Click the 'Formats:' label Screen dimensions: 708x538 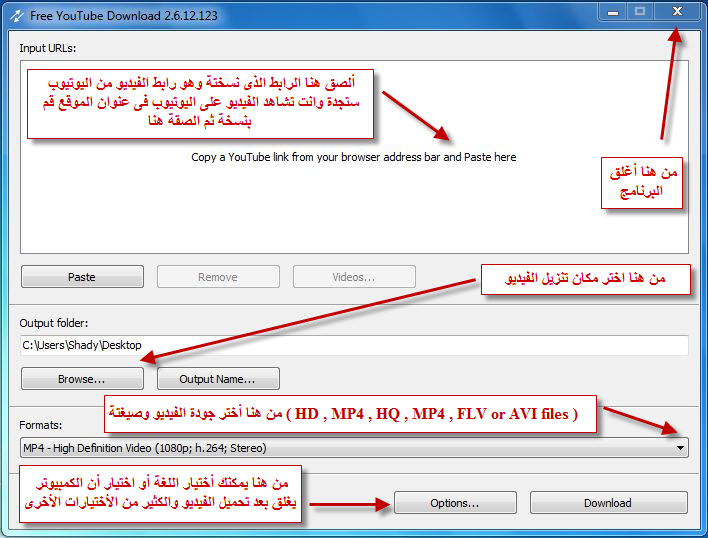41,425
